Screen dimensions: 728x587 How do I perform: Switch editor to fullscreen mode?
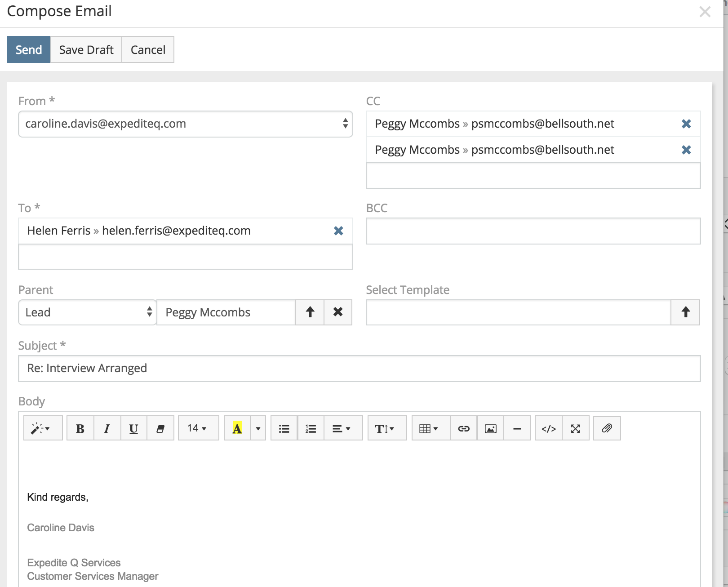coord(575,428)
